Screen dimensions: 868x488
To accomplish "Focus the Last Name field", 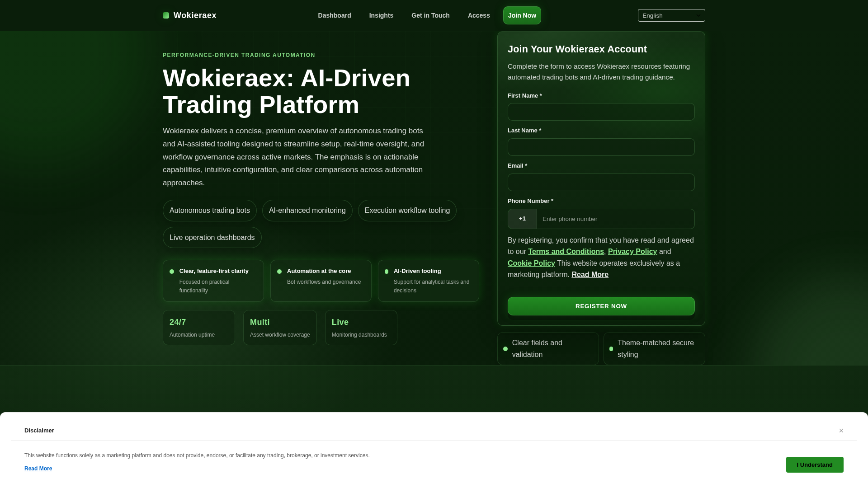I will click(x=601, y=147).
